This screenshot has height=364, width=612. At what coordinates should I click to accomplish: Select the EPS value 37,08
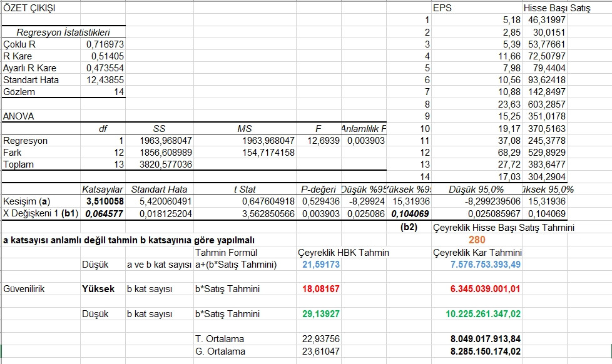click(509, 141)
